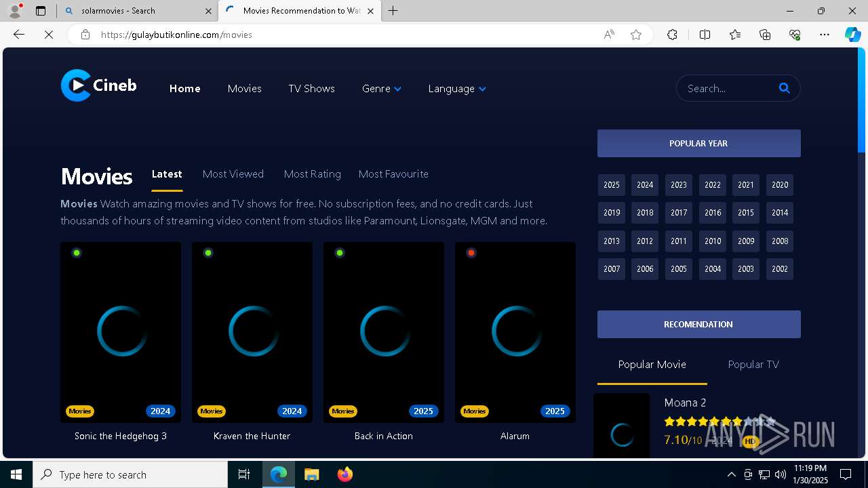This screenshot has width=868, height=488.
Task: Filter by year 2013
Action: (612, 241)
